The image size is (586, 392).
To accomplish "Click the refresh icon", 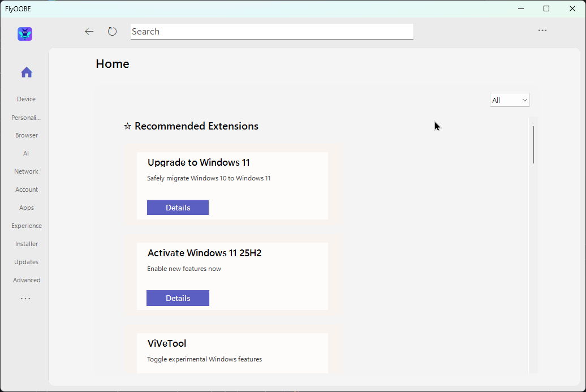I will pos(112,31).
